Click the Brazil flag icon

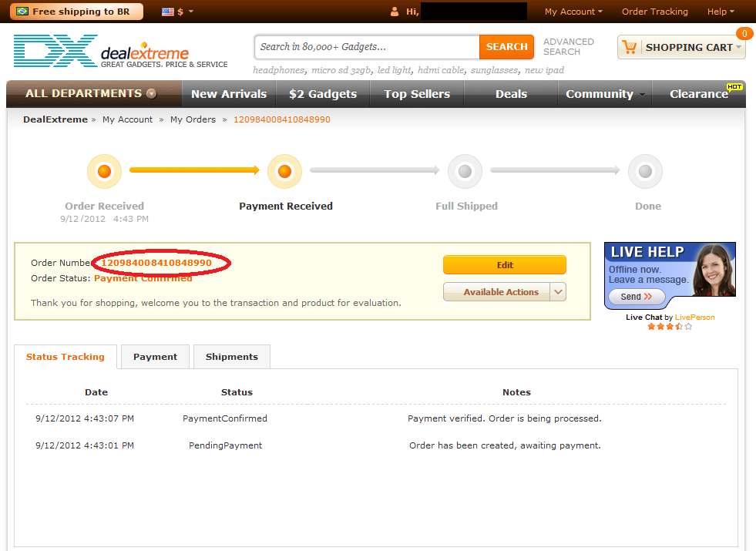22,11
